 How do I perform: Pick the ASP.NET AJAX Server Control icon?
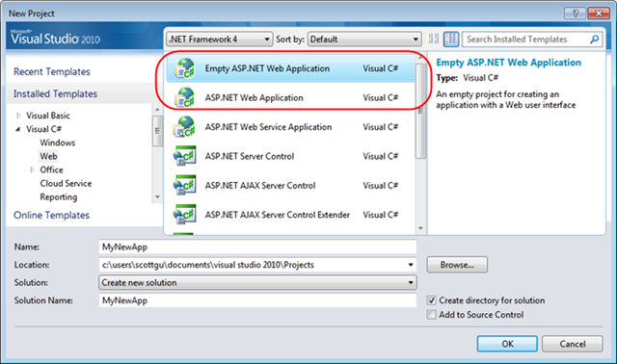(184, 185)
